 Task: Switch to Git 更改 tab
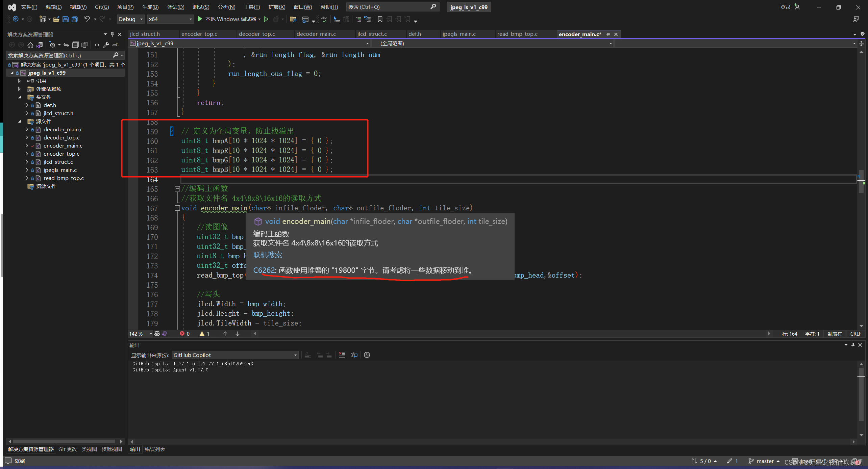coord(68,449)
